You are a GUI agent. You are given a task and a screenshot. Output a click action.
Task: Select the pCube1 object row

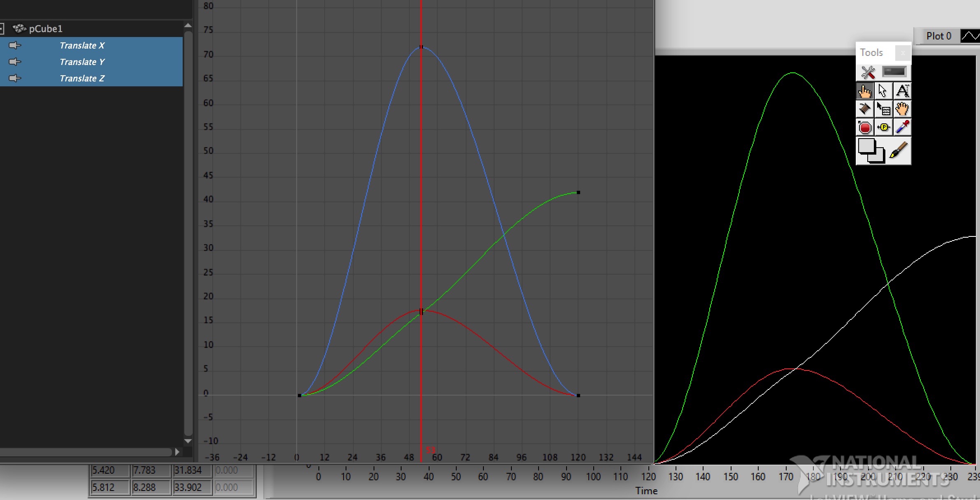91,28
